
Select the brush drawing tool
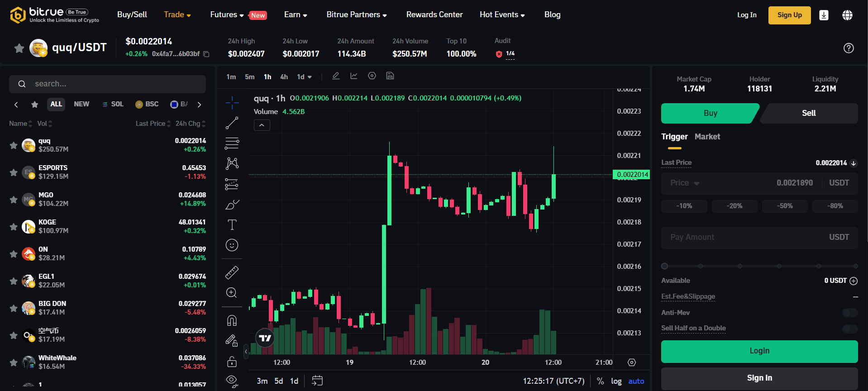[232, 205]
